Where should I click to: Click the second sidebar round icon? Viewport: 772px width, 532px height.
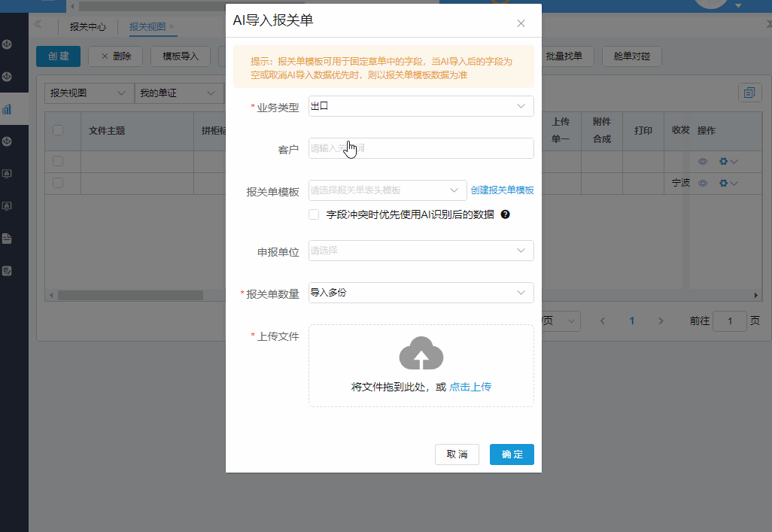tap(7, 76)
